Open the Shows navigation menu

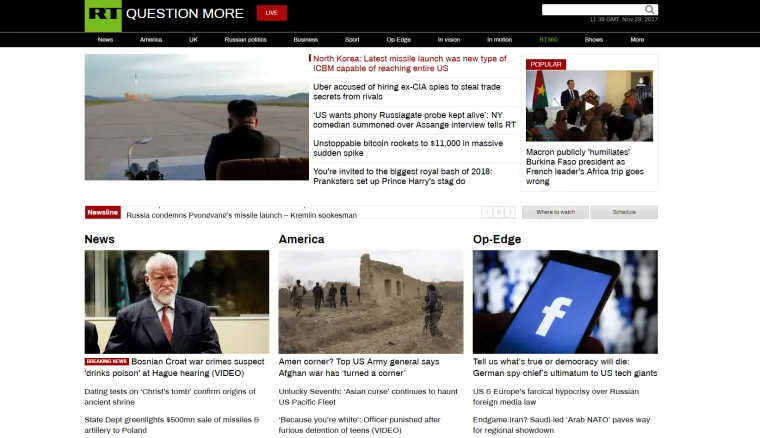pos(594,40)
